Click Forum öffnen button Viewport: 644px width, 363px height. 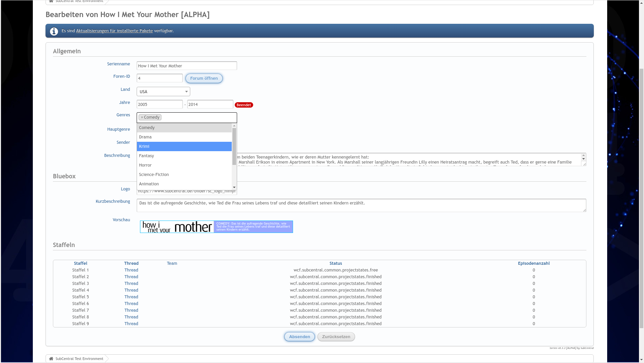click(x=204, y=78)
